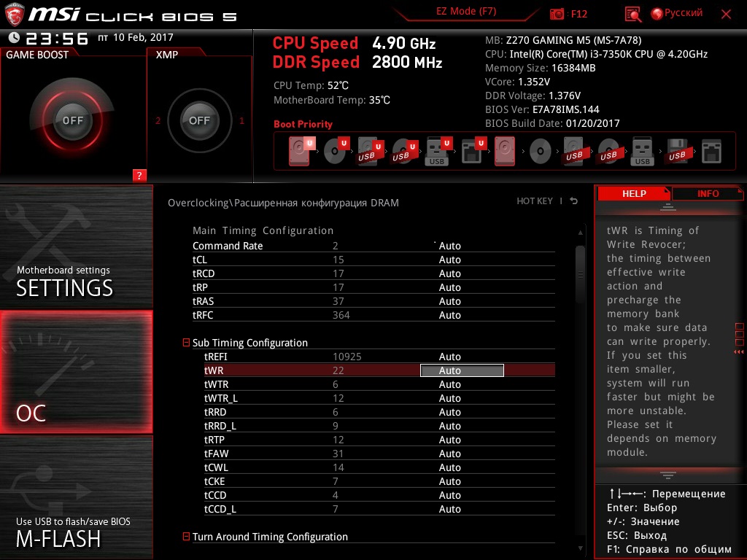Change language via the Русский label
Viewport: 747px width, 560px height.
click(x=683, y=13)
